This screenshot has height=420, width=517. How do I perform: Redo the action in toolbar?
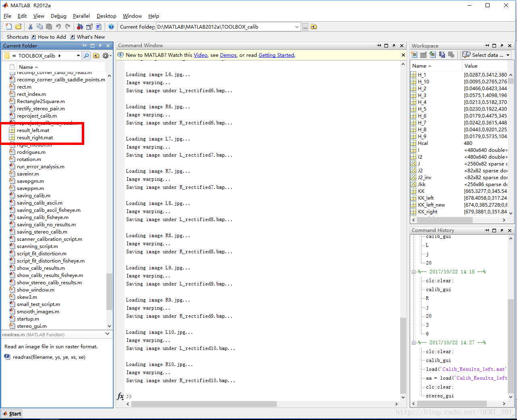coord(68,27)
